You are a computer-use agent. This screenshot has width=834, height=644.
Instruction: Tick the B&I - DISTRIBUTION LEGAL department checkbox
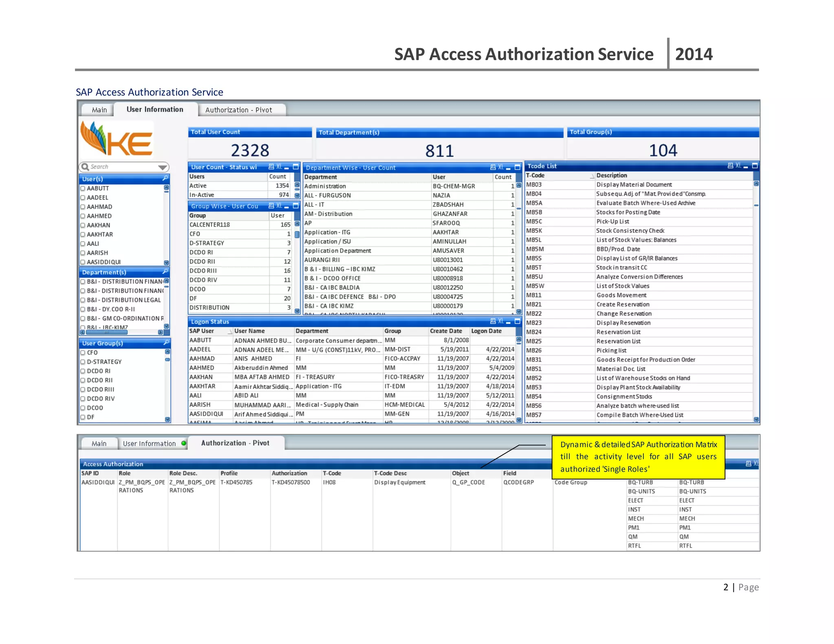pos(83,300)
